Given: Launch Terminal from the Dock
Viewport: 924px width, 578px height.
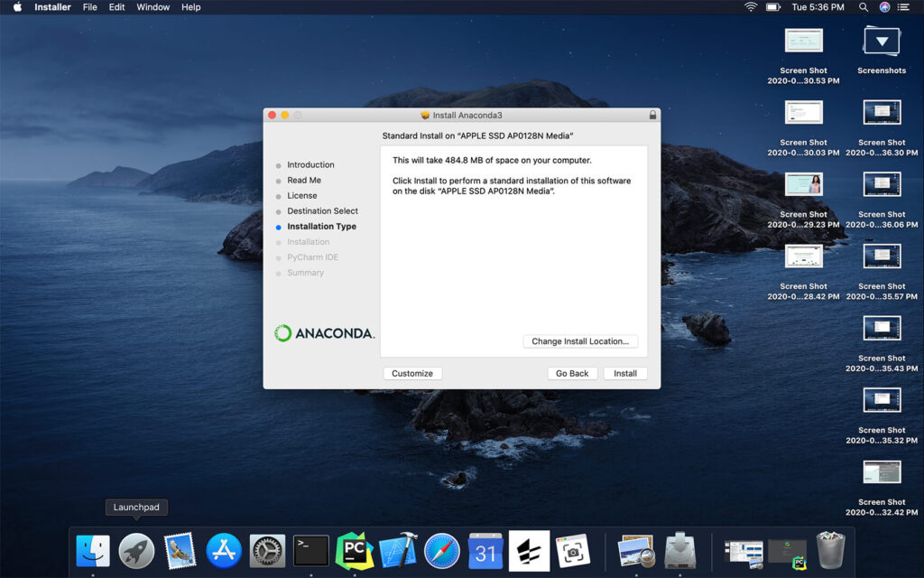Looking at the screenshot, I should pos(311,552).
